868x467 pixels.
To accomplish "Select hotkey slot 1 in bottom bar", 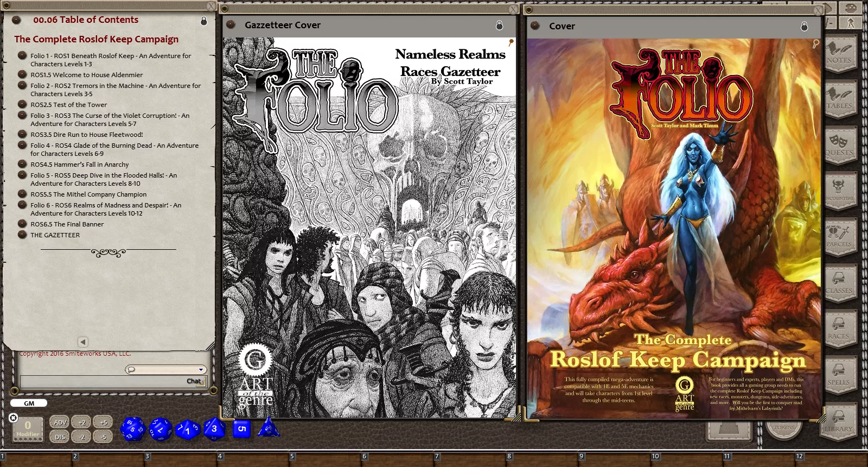I will click(x=36, y=459).
